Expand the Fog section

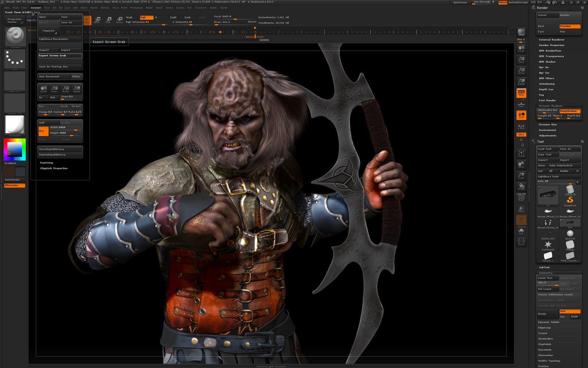pyautogui.click(x=541, y=95)
